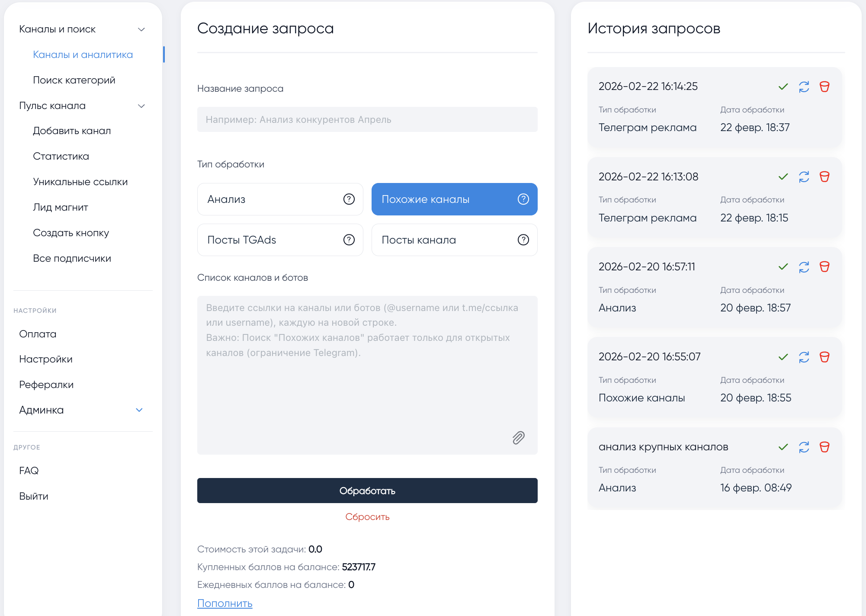Image resolution: width=866 pixels, height=616 pixels.
Task: Open Статистика in sidebar
Action: coord(61,156)
